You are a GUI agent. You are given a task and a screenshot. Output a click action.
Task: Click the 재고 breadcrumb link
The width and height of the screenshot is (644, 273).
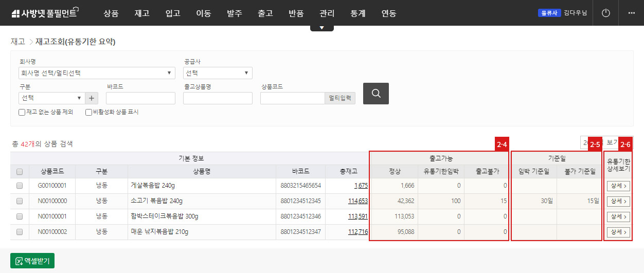(17, 42)
